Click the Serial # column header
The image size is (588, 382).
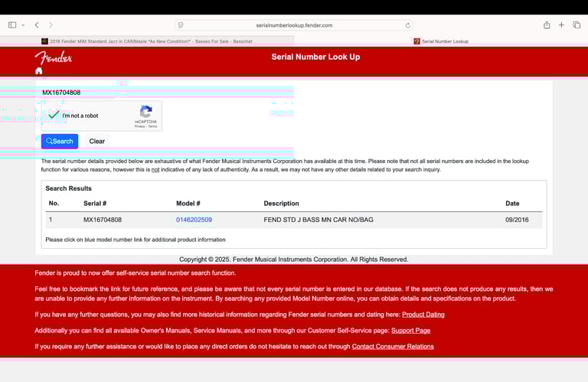[x=95, y=203]
